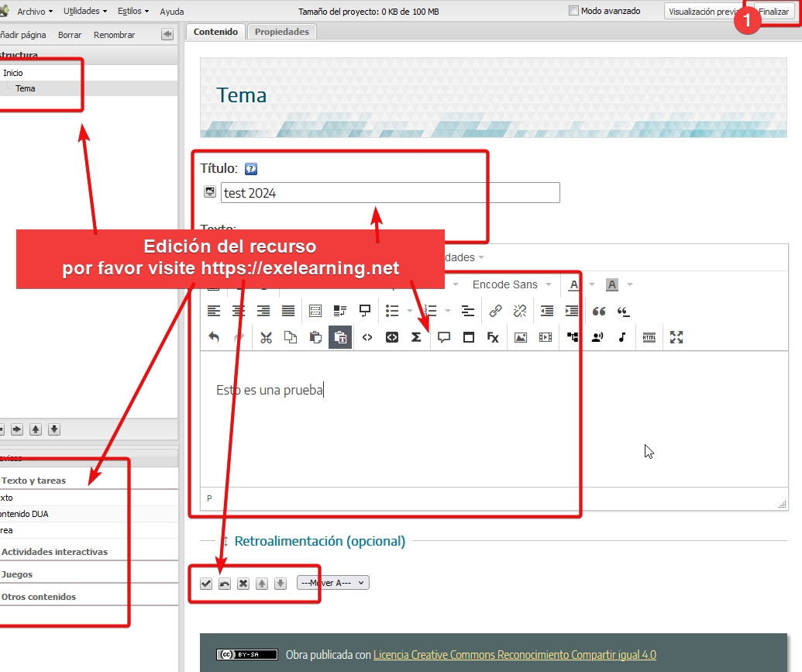Switch to the Propiedades tab

[x=282, y=32]
